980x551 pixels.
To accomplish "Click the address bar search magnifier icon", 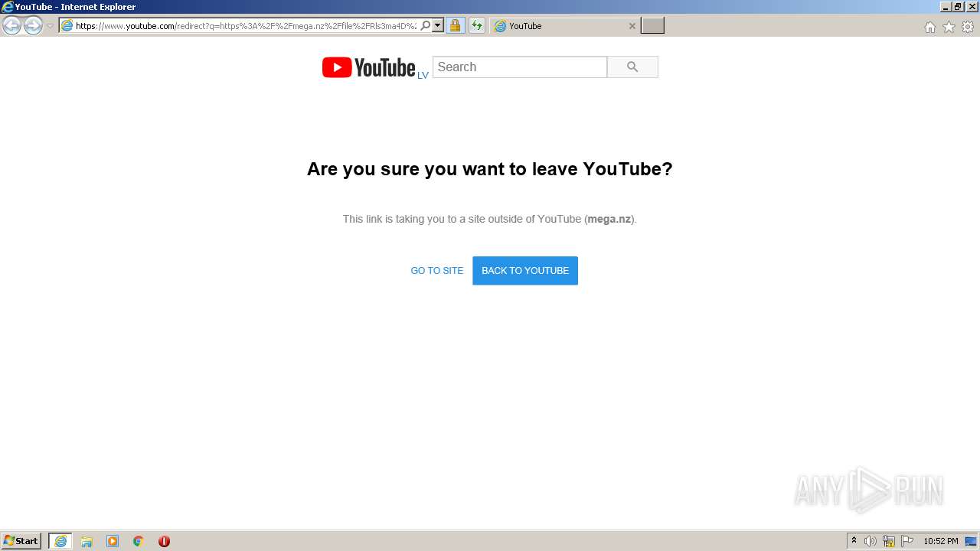I will point(426,26).
